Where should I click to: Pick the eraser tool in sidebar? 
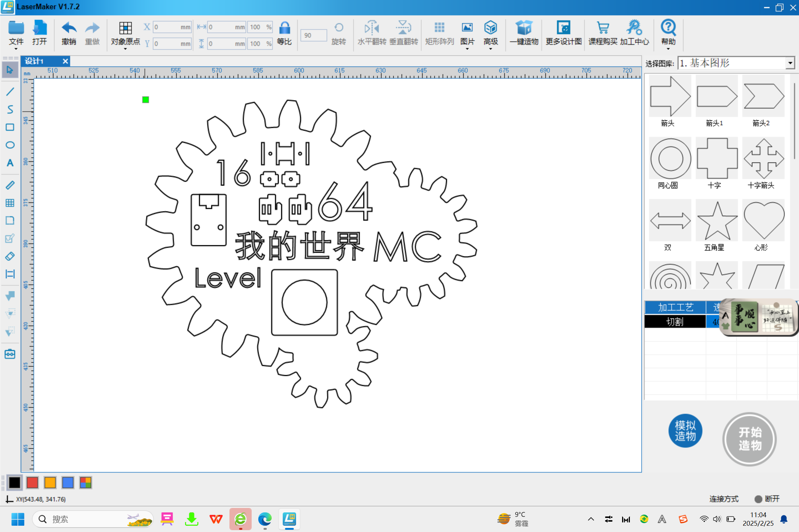pyautogui.click(x=10, y=256)
